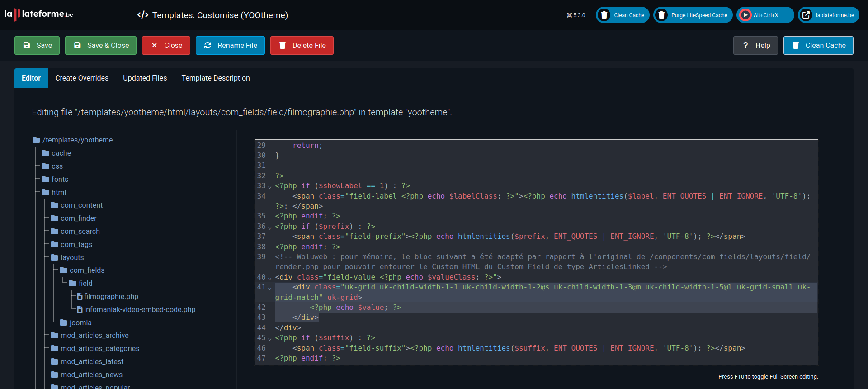Click the Rename File button
The height and width of the screenshot is (389, 868).
(230, 45)
